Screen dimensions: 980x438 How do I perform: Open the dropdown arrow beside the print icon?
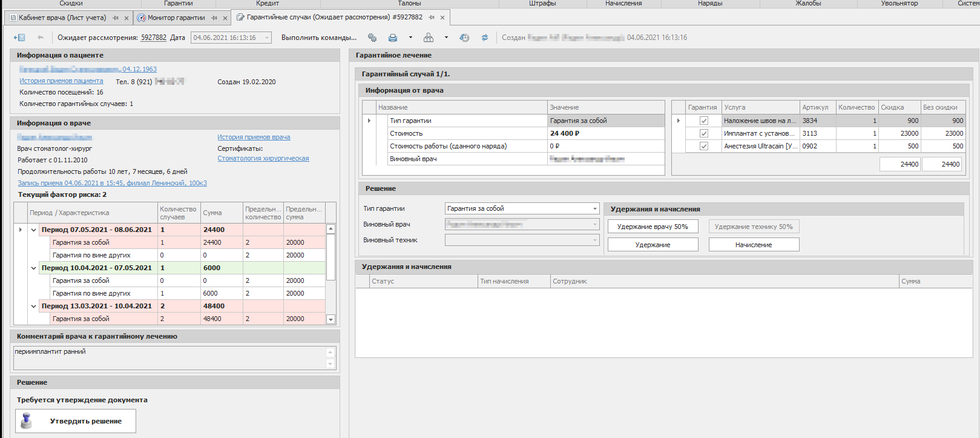pyautogui.click(x=410, y=38)
